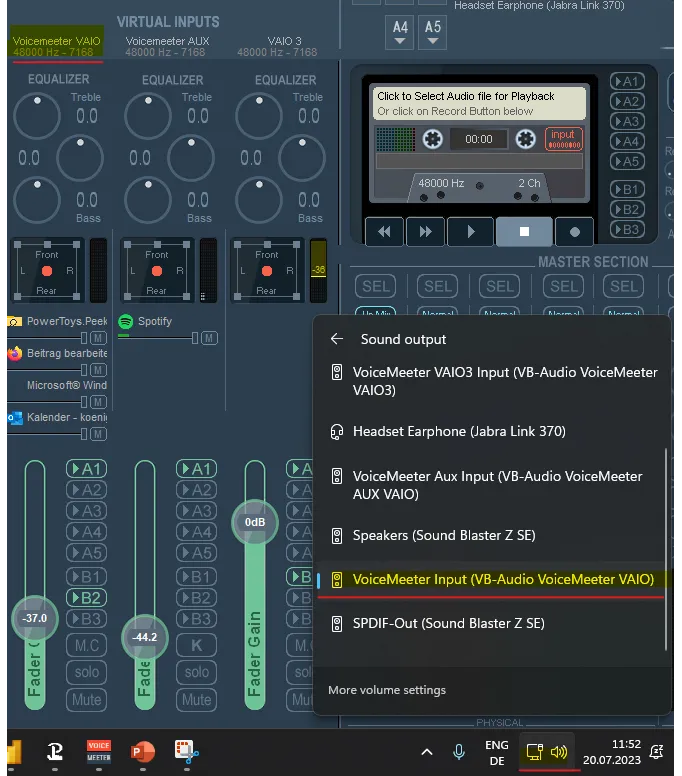Toggle the K button on the AUX strip
This screenshot has height=776, width=682.
click(x=197, y=645)
